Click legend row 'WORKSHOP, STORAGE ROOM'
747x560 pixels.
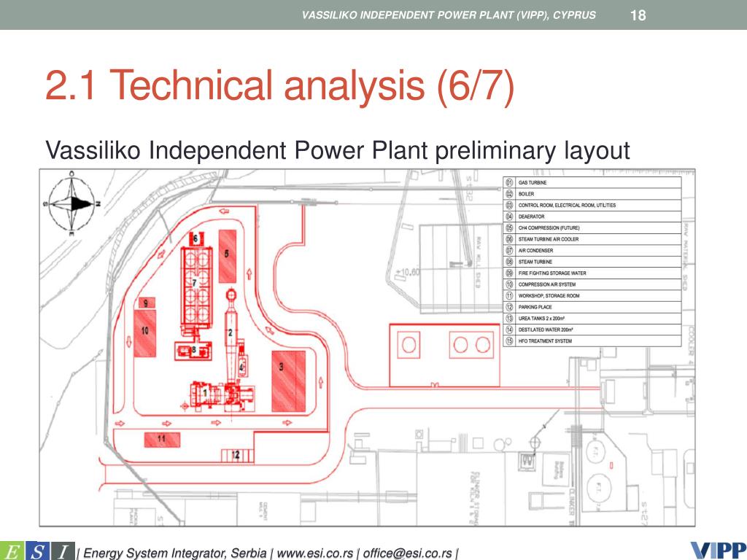point(592,296)
